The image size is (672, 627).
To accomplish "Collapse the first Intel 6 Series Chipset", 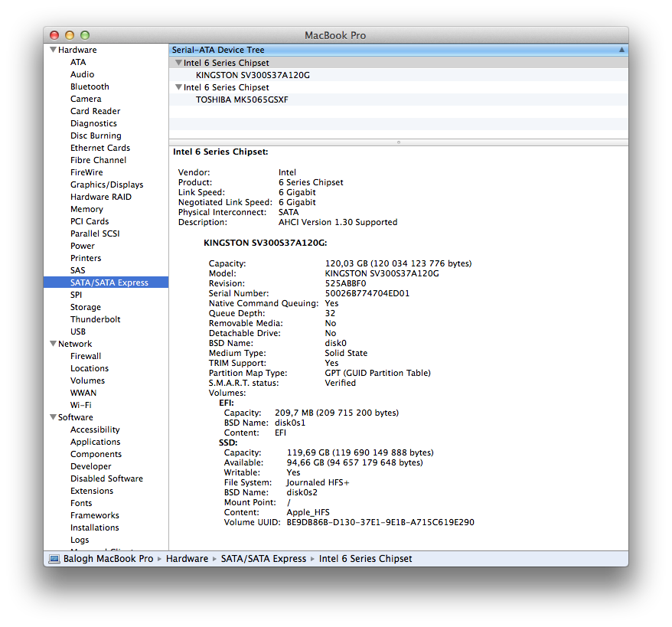I will click(178, 63).
